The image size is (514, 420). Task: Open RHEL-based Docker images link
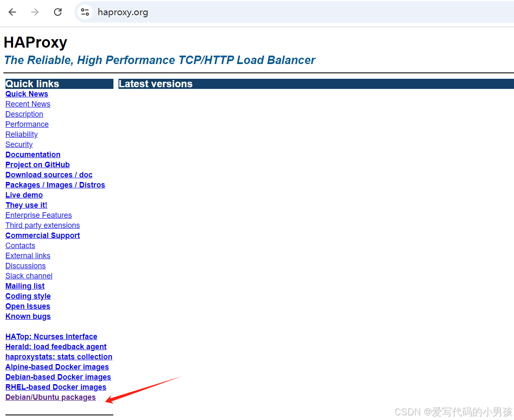pos(56,387)
